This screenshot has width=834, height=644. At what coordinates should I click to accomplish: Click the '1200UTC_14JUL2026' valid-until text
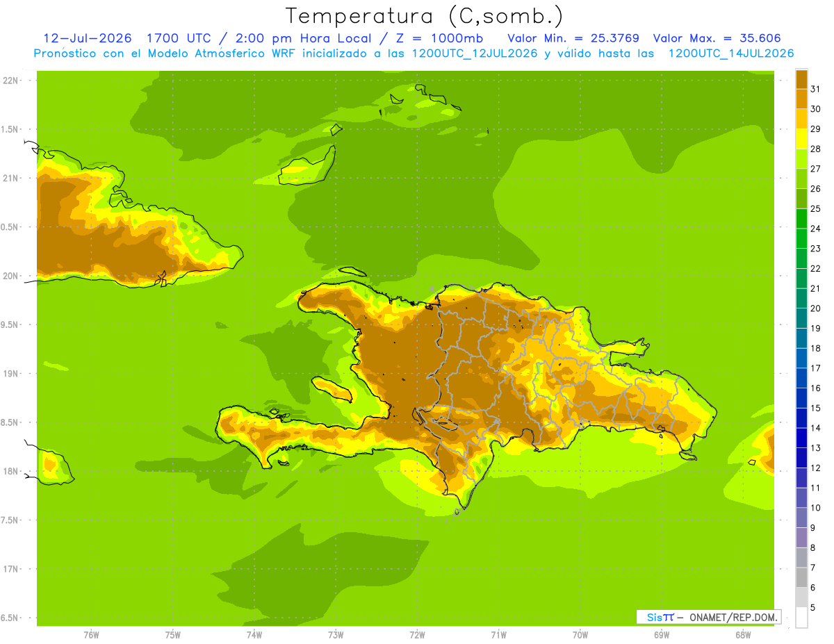point(731,53)
